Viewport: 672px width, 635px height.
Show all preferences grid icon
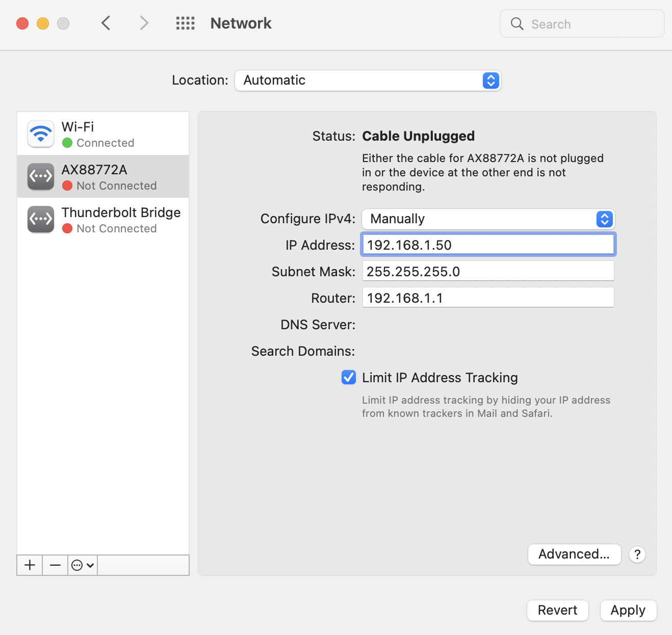(x=185, y=23)
